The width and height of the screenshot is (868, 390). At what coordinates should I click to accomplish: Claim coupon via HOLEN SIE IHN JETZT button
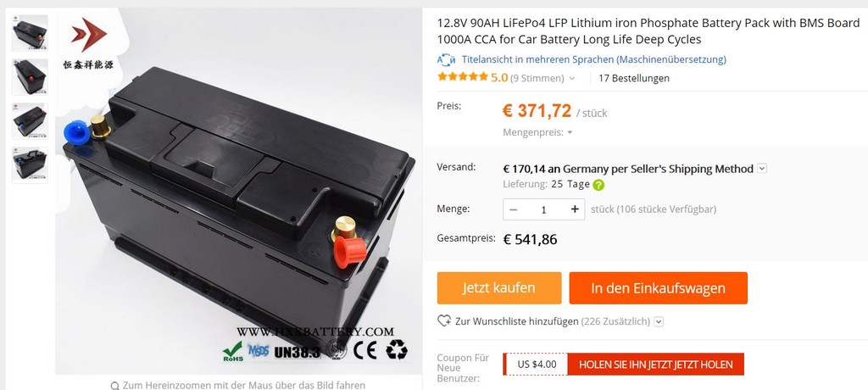655,364
